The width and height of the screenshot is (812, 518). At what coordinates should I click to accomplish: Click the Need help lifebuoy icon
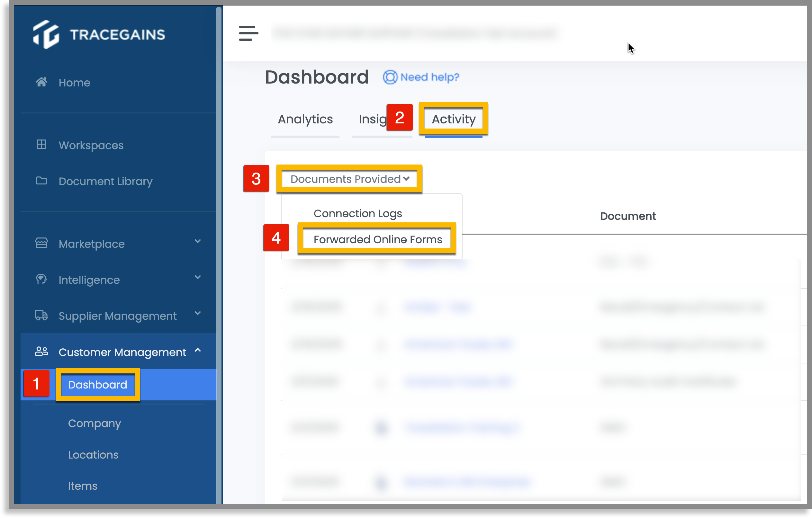[390, 77]
